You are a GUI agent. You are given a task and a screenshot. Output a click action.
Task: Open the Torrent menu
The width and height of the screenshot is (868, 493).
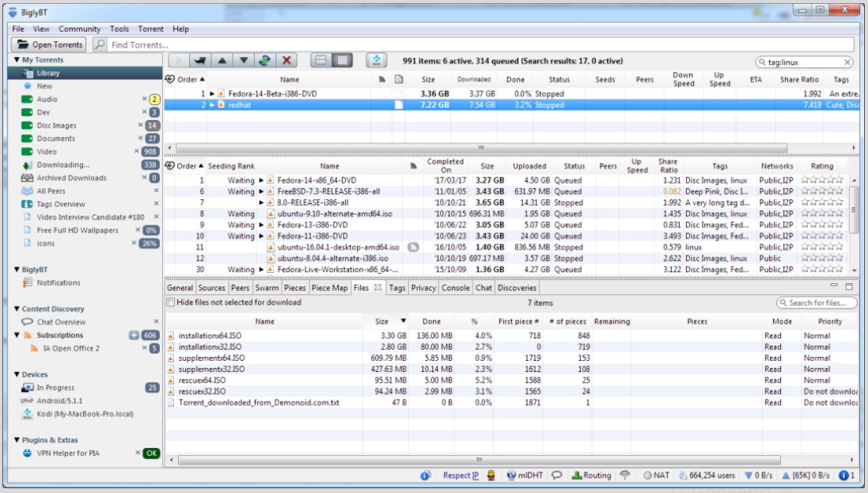150,28
